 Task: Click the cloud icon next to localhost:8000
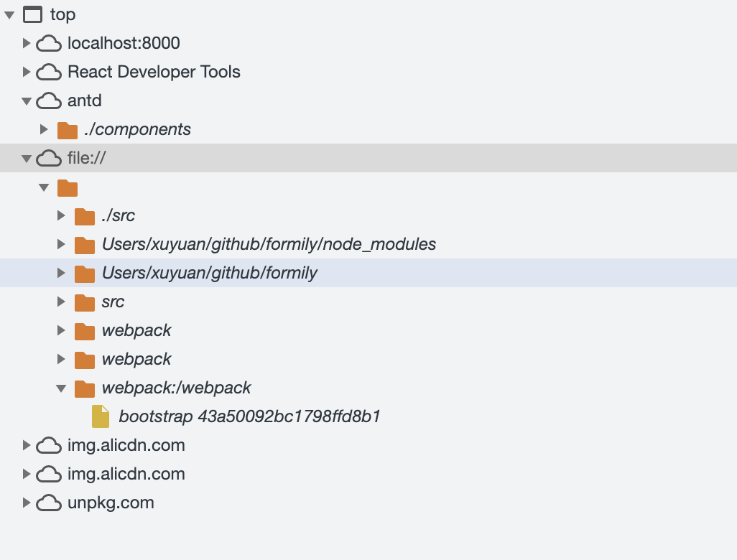point(49,44)
